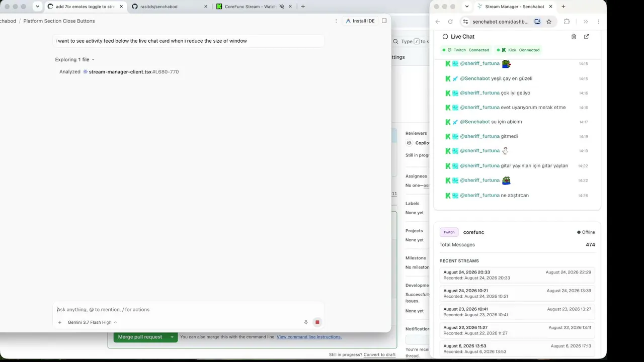
Task: Open the Gemini 3.7 Flash model selector
Action: [92, 322]
